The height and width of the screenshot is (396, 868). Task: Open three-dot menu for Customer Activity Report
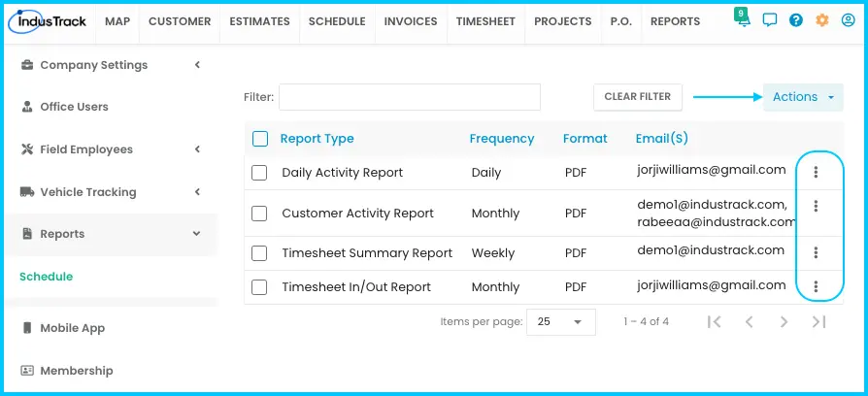(x=816, y=207)
